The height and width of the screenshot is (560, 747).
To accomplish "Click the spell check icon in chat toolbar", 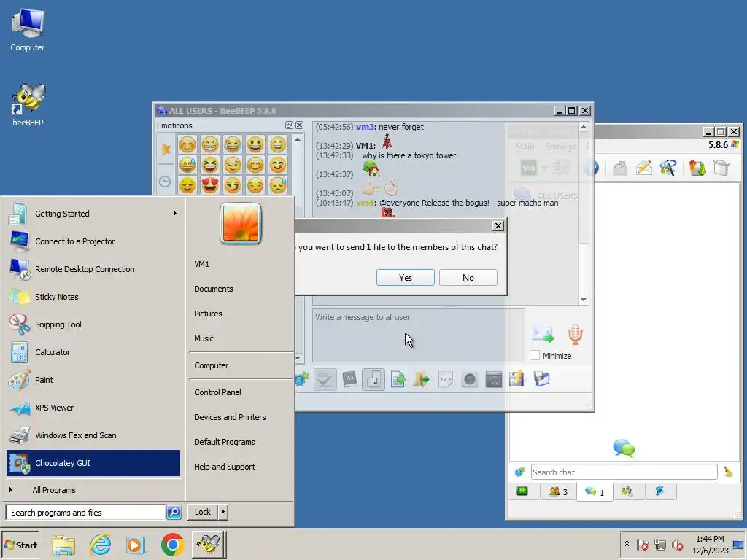I will coord(325,379).
